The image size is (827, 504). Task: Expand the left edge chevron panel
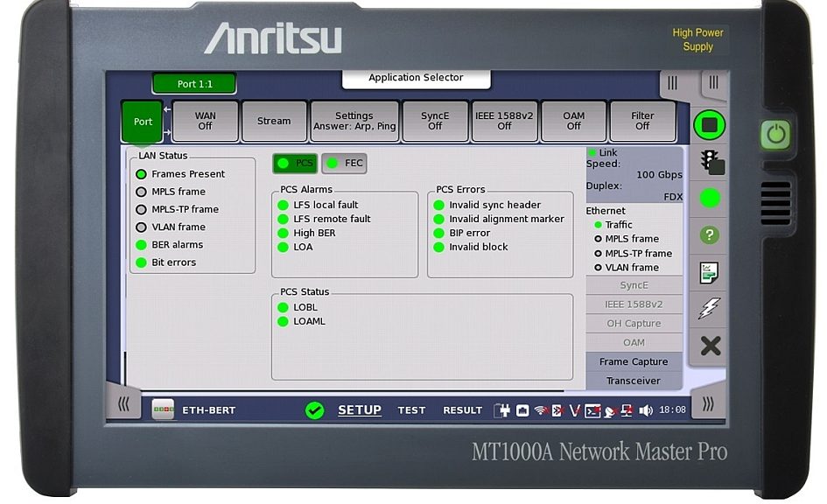point(124,405)
